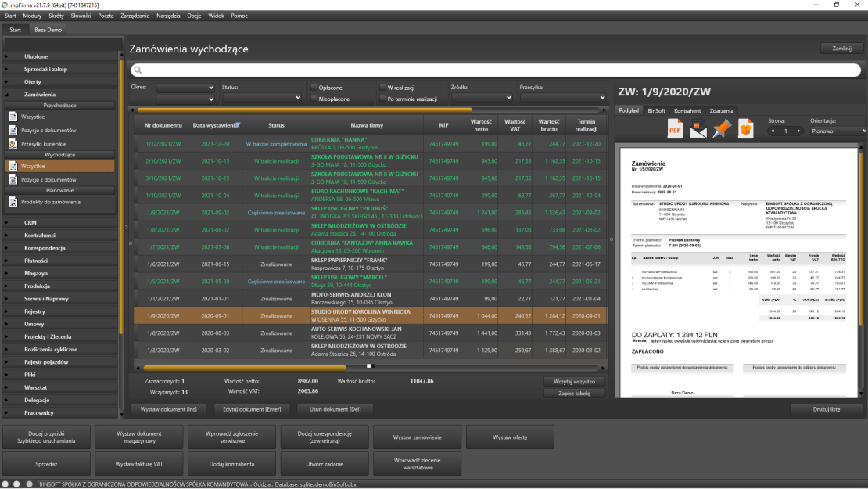Click the Wczytaj wszystko button

[x=574, y=382]
